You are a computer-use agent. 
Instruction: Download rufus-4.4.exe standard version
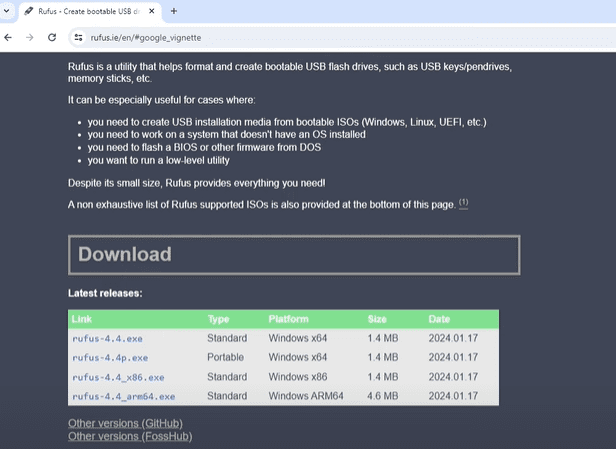click(x=107, y=339)
